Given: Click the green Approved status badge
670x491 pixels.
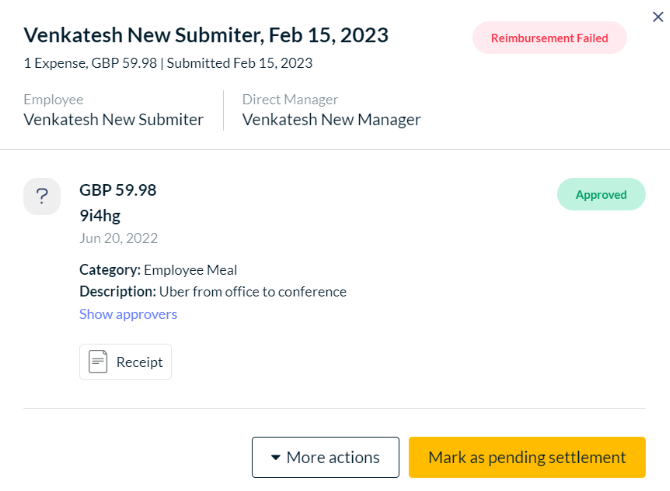Looking at the screenshot, I should [601, 195].
